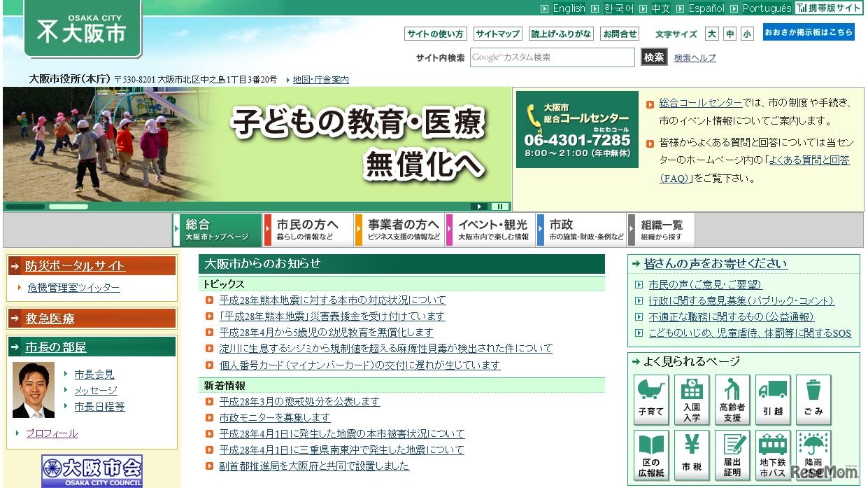
Task: Open the 救急医療 header
Action: [92, 319]
